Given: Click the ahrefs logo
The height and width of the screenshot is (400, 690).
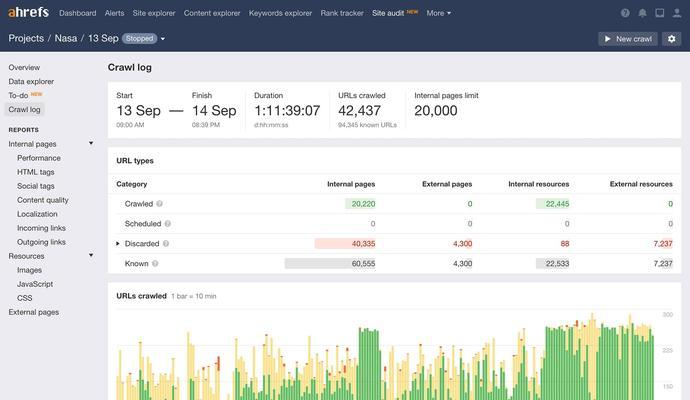Looking at the screenshot, I should pyautogui.click(x=27, y=13).
